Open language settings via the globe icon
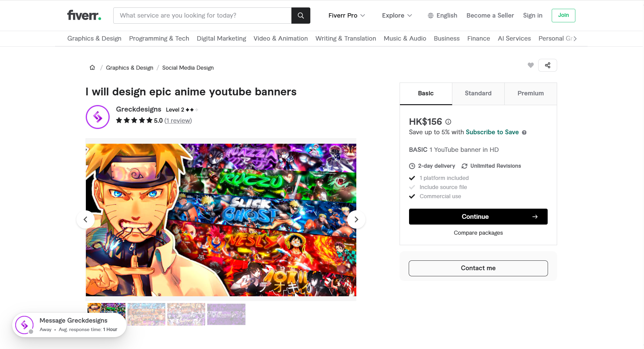 click(x=430, y=16)
